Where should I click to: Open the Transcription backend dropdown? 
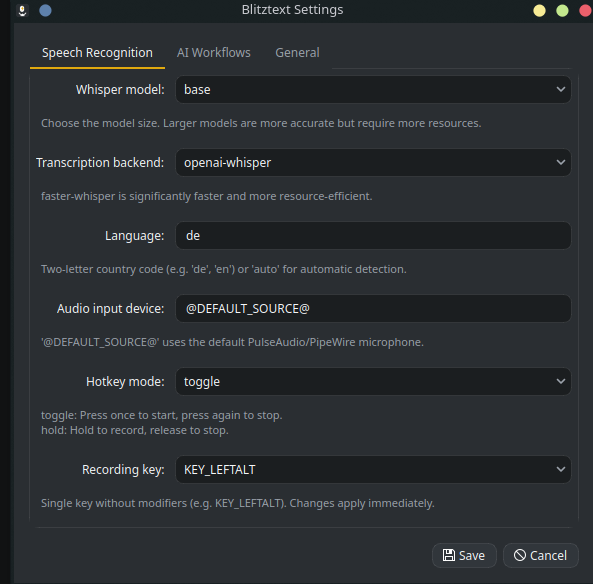[x=373, y=163]
